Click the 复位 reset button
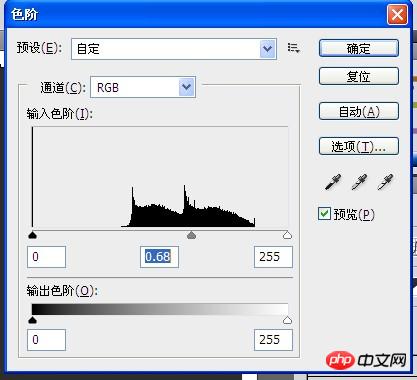The image size is (417, 380). [x=359, y=76]
